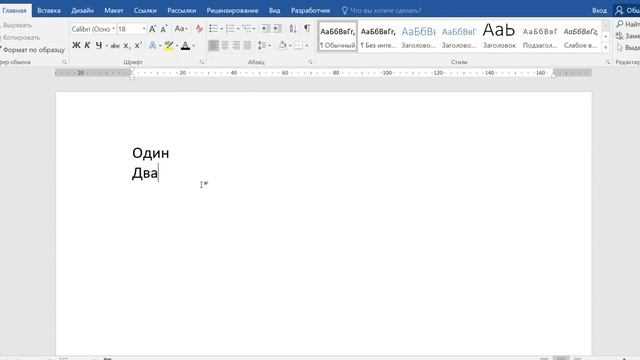Open the Вид tab
The image size is (640, 360).
(x=274, y=11)
